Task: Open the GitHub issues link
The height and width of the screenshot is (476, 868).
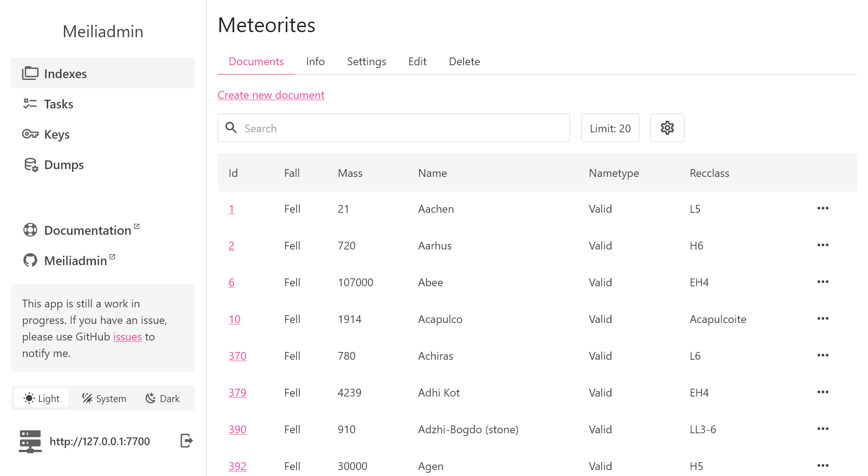Action: [x=127, y=336]
